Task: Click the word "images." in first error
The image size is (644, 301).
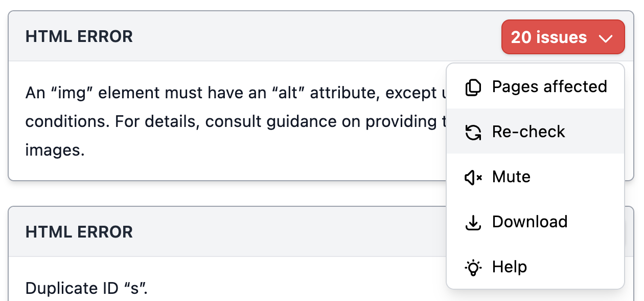Action: point(55,150)
